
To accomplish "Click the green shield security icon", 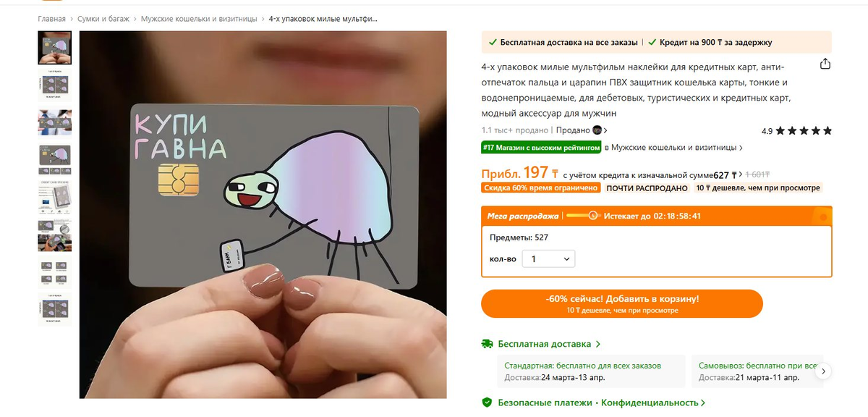I will pos(488,403).
